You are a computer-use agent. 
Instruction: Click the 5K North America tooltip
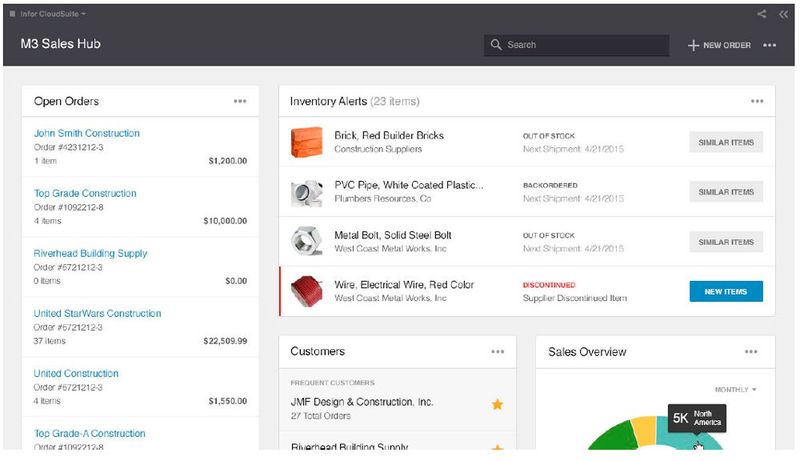[x=697, y=418]
